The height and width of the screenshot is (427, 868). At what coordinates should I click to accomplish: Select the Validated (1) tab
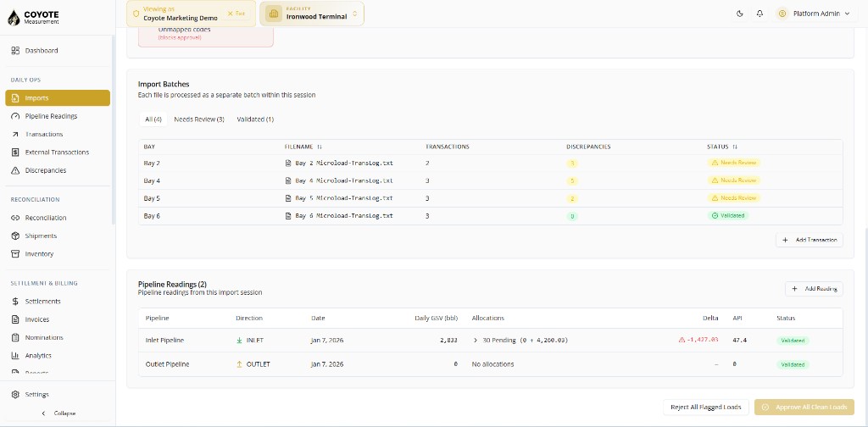point(255,119)
